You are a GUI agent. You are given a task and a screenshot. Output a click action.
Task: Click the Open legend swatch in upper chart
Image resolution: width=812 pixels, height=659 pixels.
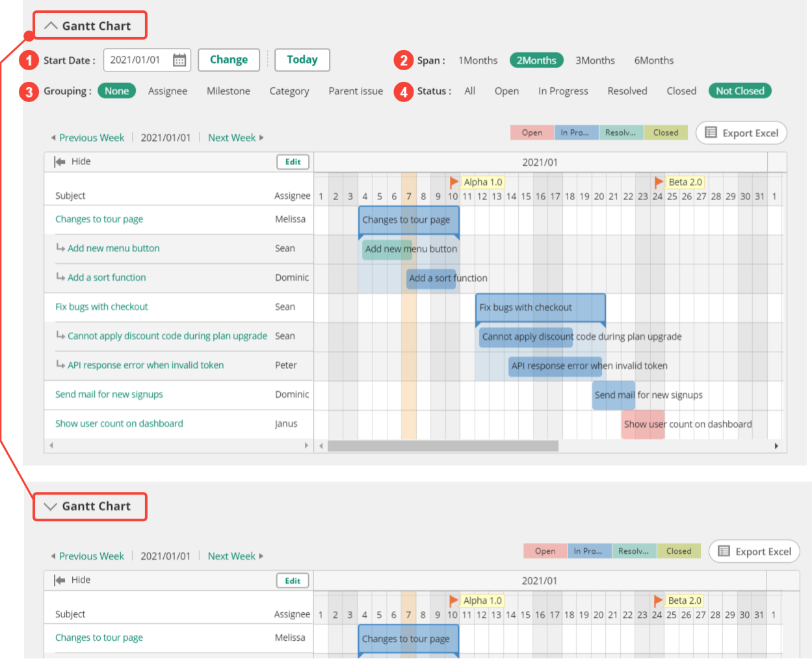tap(532, 133)
